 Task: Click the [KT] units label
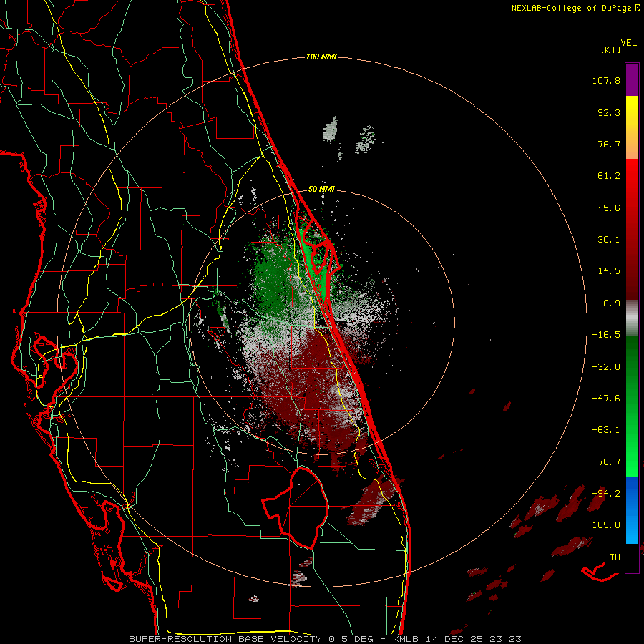611,49
